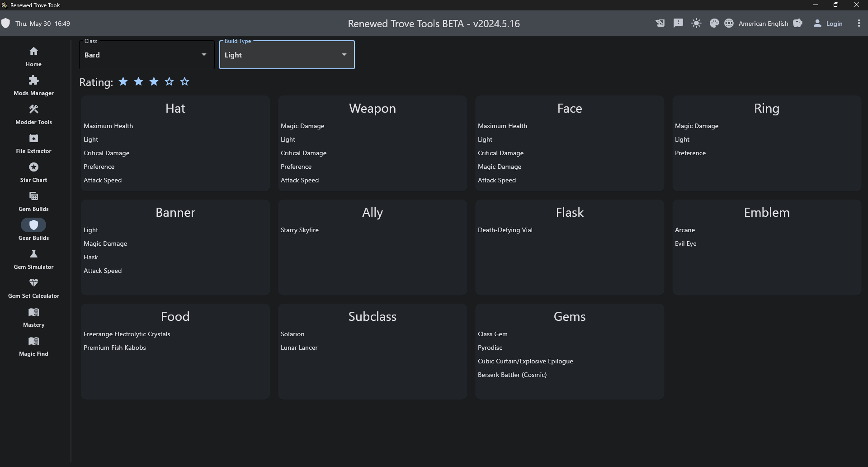
Task: Click the piggy bank donate icon
Action: click(x=797, y=23)
